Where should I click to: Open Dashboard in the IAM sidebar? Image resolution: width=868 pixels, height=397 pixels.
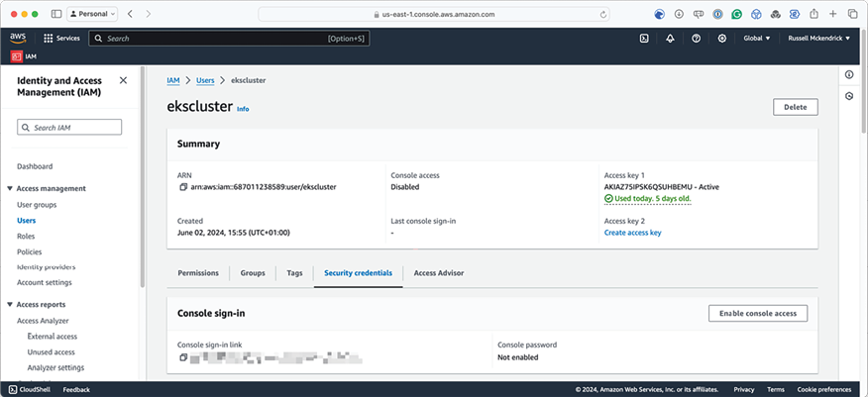(35, 166)
